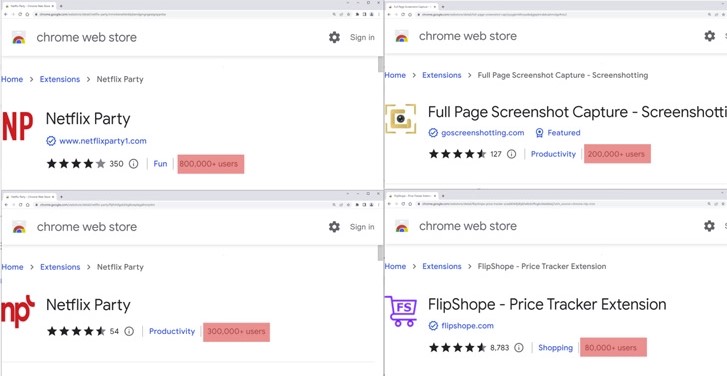Go to Extensions breadcrumb in Full Page Screenshot window
727x376 pixels.
click(x=442, y=75)
